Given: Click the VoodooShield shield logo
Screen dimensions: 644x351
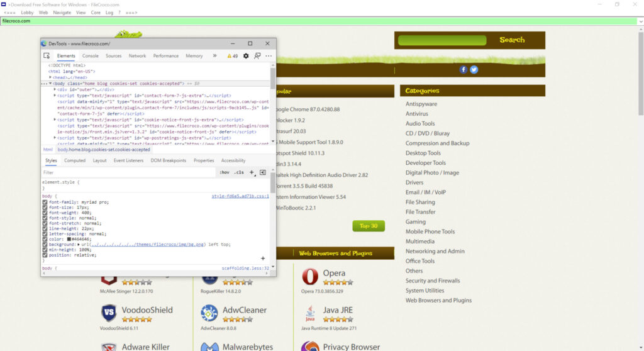Looking at the screenshot, I should coord(109,313).
